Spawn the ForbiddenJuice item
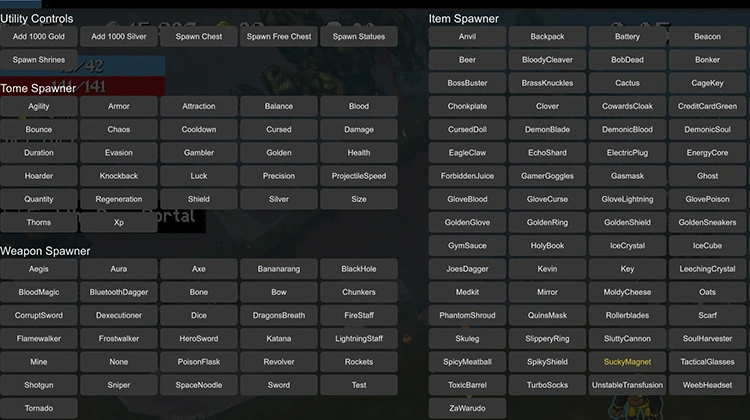750x420 pixels. coord(467,176)
